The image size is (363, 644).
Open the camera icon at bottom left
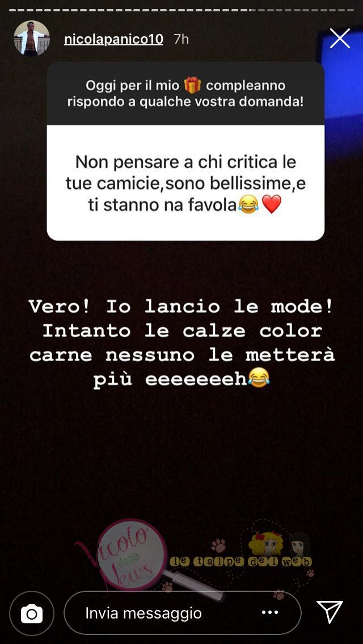(32, 613)
